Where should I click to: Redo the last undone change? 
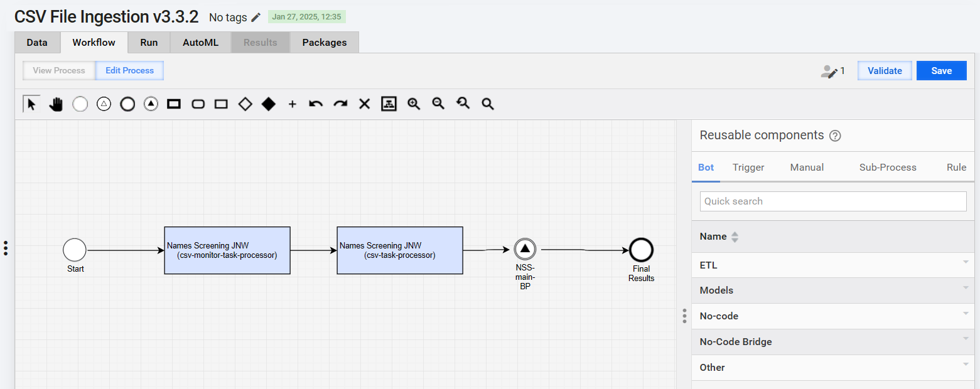click(x=340, y=104)
